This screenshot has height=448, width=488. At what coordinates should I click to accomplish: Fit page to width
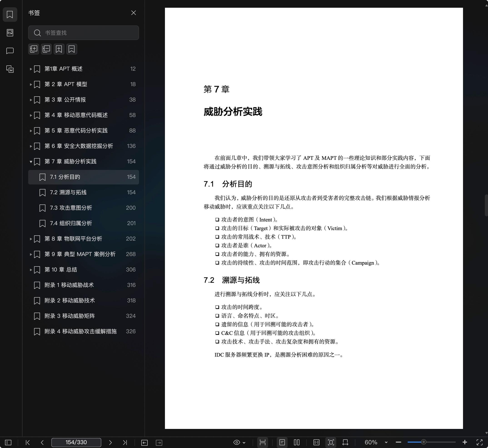point(345,442)
